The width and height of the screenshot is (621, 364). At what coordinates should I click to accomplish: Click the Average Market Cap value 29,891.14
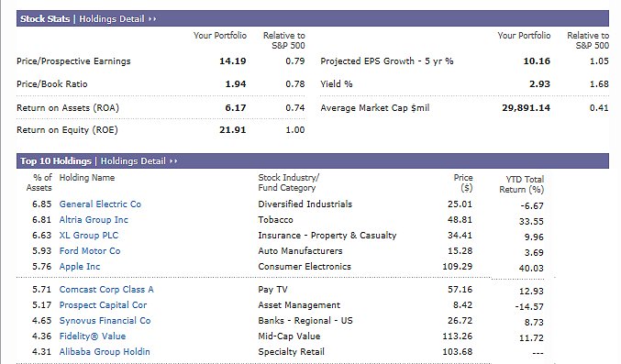coord(526,108)
